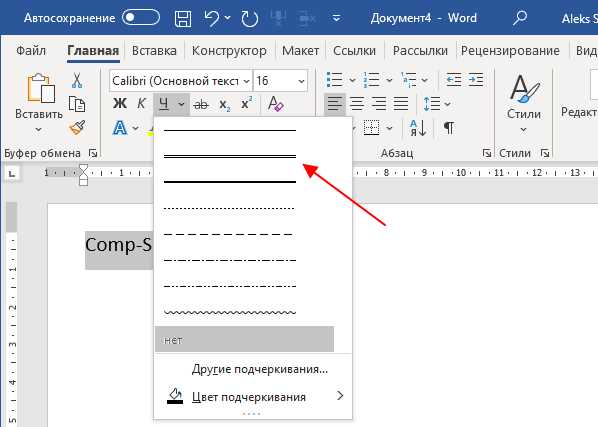Select the double-line underline style
Image resolution: width=598 pixels, height=427 pixels.
tap(230, 156)
